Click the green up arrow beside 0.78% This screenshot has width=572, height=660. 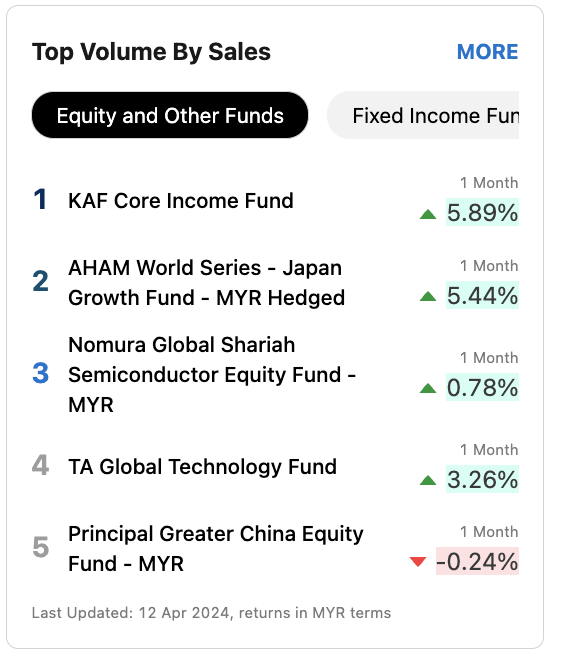click(428, 388)
